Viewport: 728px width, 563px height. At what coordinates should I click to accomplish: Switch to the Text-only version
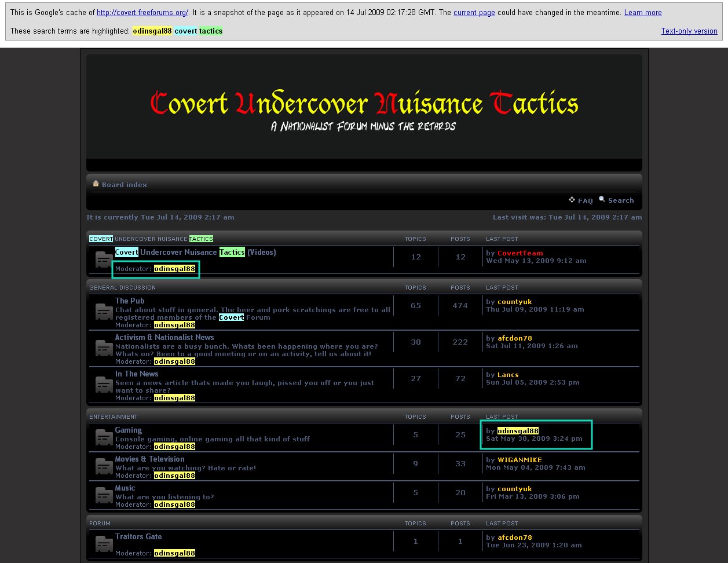pos(689,31)
